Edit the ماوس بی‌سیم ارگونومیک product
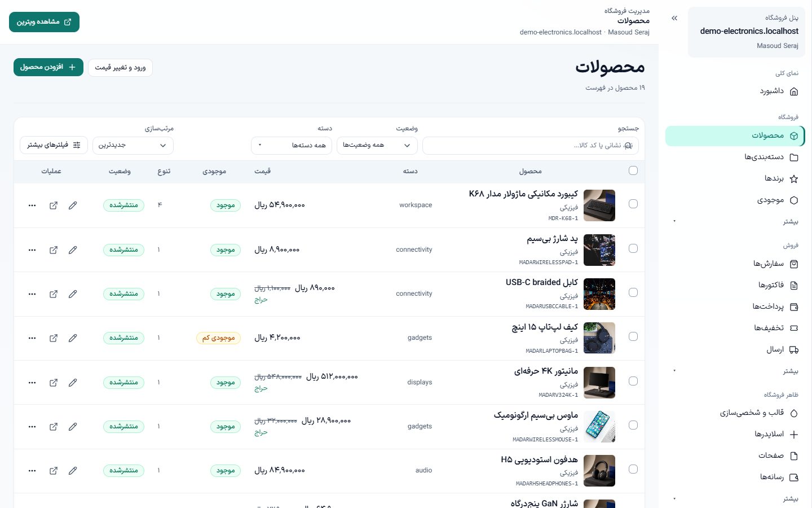812x508 pixels. 73,427
